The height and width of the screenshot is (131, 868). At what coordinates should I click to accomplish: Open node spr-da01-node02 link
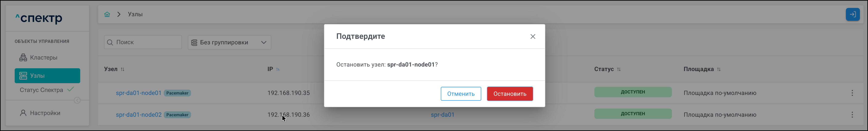138,115
